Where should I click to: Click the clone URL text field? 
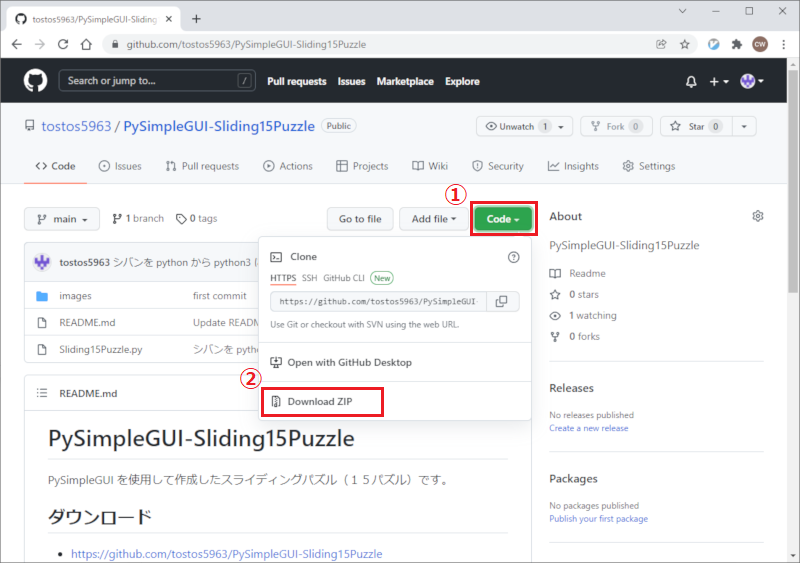tap(378, 302)
